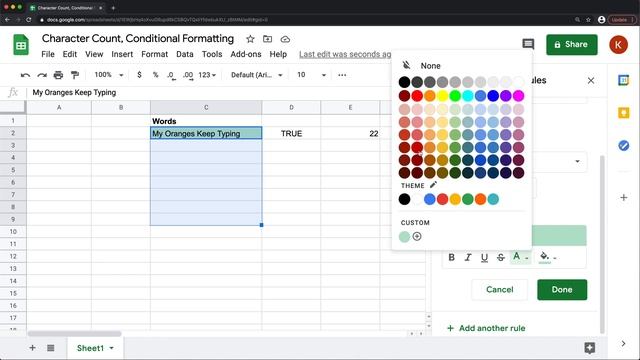The width and height of the screenshot is (640, 360).
Task: Apply currency format with dollar icon
Action: click(x=140, y=75)
